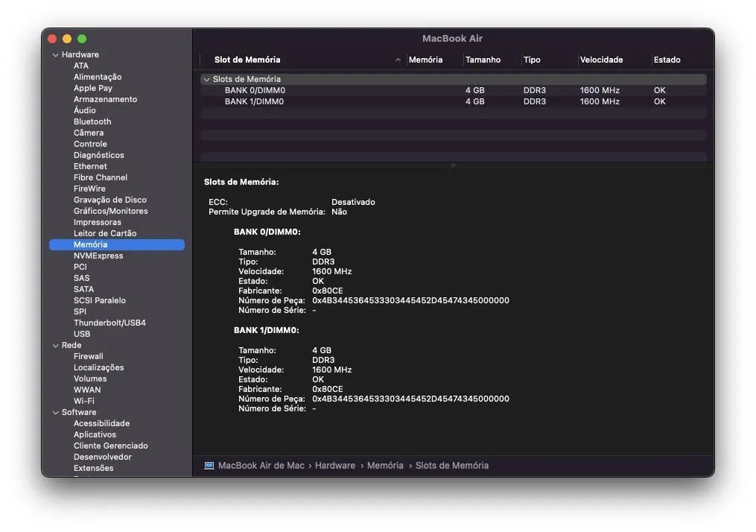Select SATA in the sidebar
The width and height of the screenshot is (756, 532).
point(83,289)
